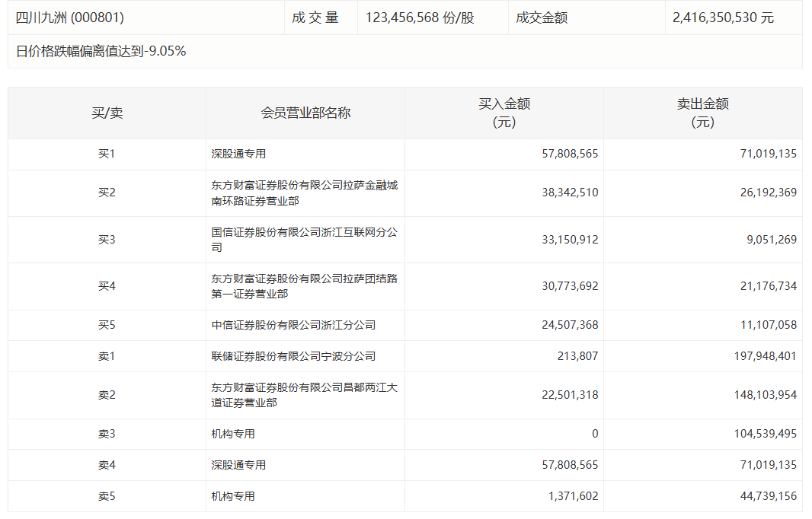Click the 卖出金额 (元) column header
812x519 pixels.
[x=702, y=113]
